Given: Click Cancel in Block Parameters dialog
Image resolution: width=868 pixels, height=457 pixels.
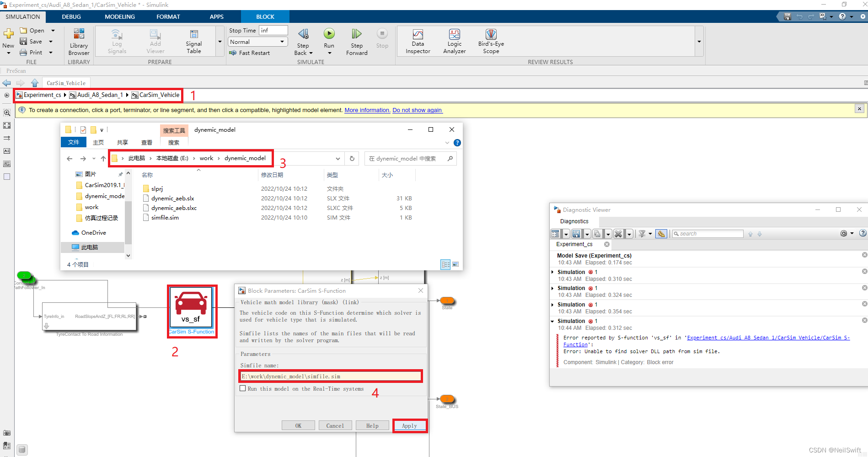Looking at the screenshot, I should (x=335, y=425).
